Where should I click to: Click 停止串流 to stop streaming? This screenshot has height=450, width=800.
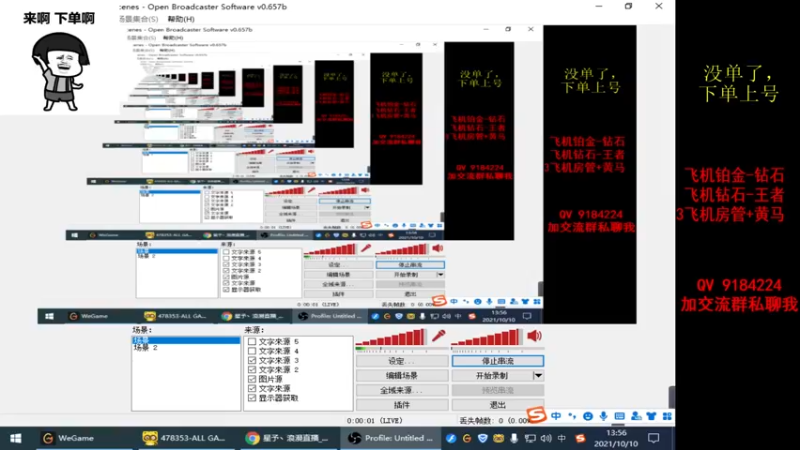(497, 361)
